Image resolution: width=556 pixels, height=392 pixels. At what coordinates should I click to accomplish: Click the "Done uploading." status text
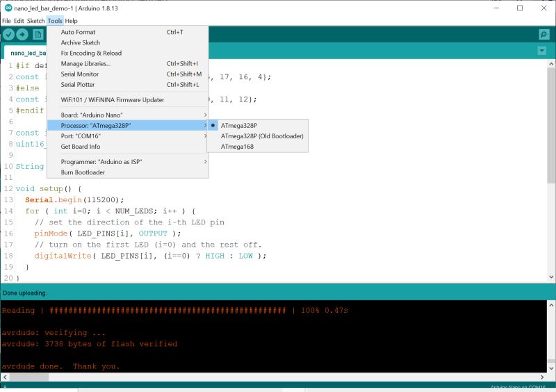coord(24,293)
